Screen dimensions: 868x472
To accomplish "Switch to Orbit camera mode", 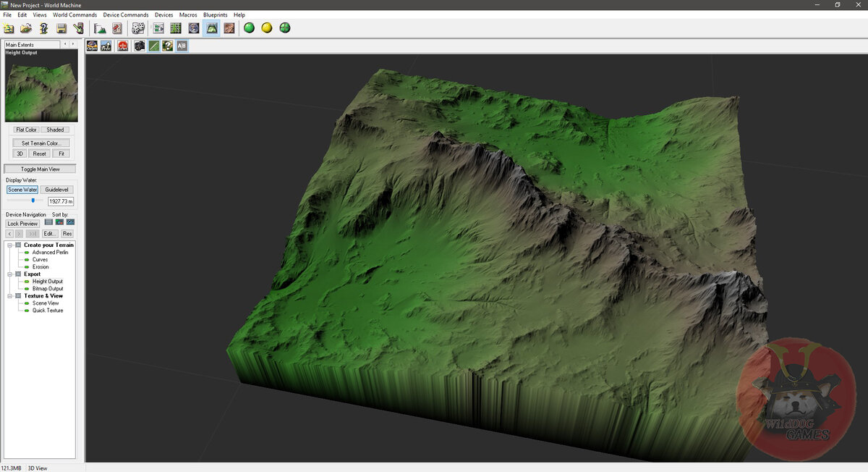I will tap(93, 46).
